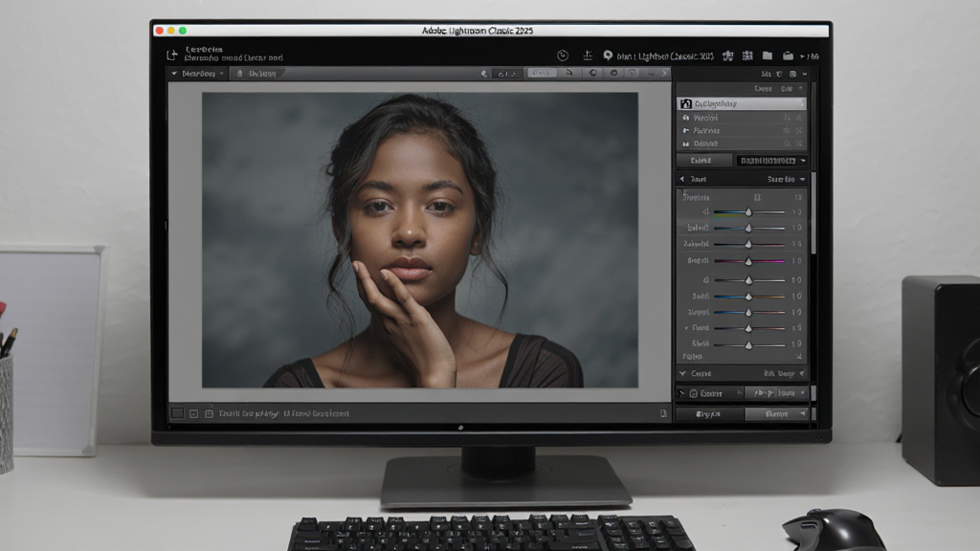Star the third row in the right panel list
This screenshot has height=551, width=980.
tap(787, 130)
